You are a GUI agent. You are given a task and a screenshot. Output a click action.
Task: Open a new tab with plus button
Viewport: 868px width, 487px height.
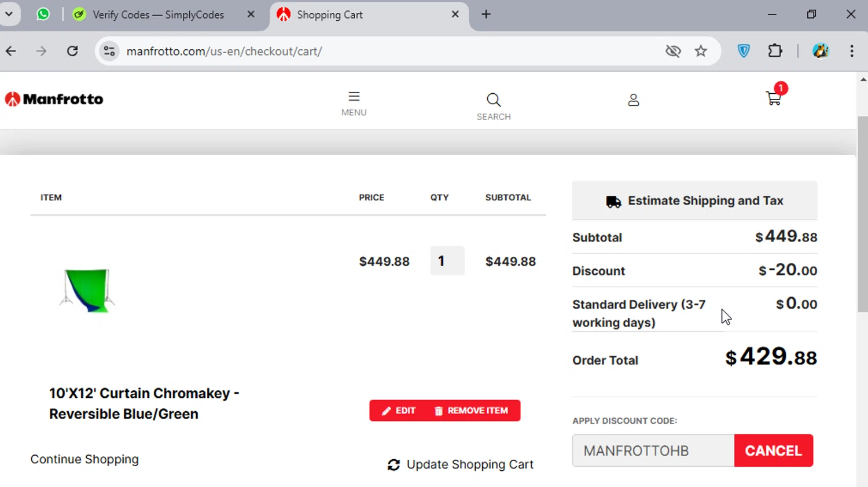click(x=486, y=14)
